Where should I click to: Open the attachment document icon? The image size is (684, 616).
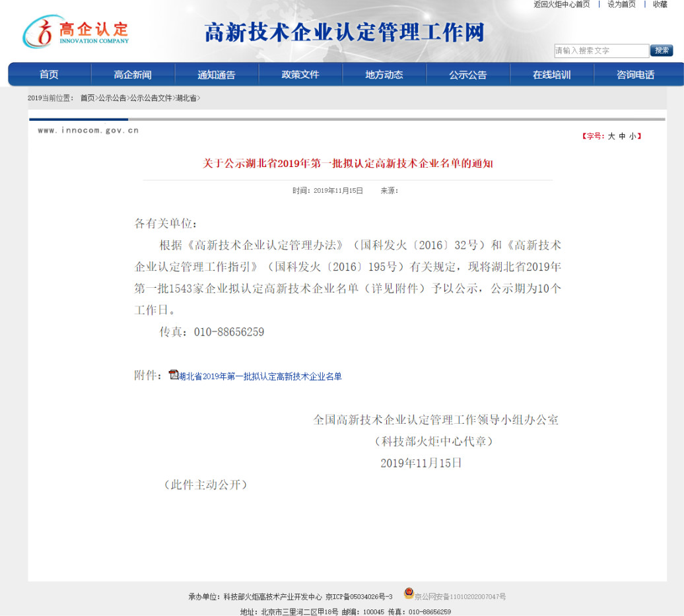[x=174, y=375]
